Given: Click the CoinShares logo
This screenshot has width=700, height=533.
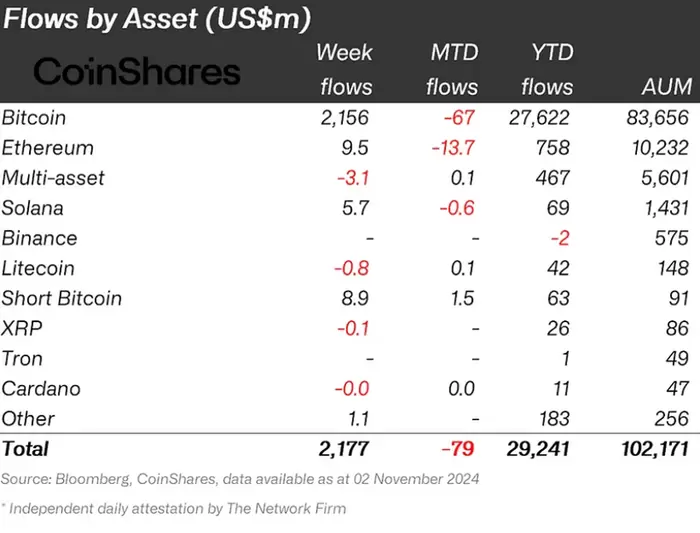Looking at the screenshot, I should click(137, 71).
